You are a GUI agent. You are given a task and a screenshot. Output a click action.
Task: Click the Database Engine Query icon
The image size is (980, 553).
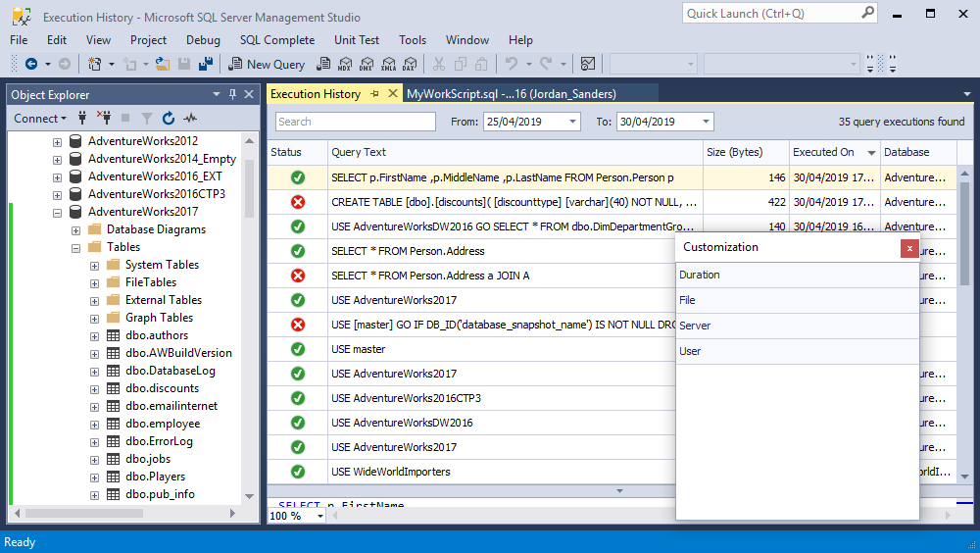(x=323, y=64)
